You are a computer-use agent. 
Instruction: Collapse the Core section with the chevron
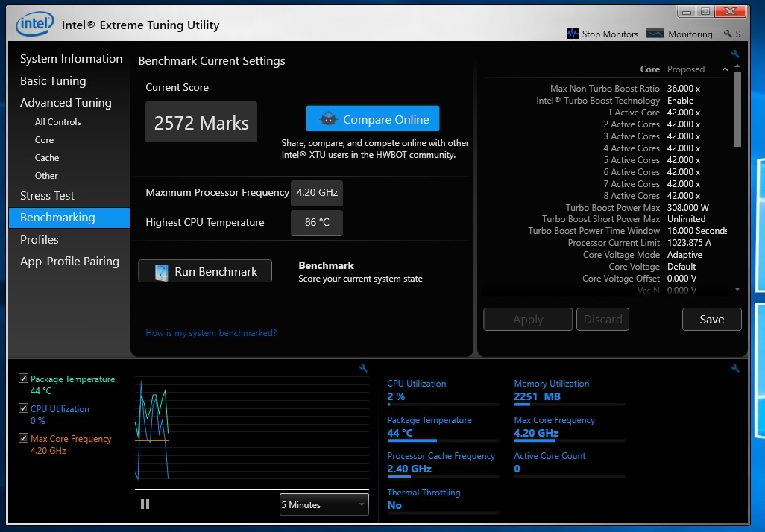click(x=725, y=69)
